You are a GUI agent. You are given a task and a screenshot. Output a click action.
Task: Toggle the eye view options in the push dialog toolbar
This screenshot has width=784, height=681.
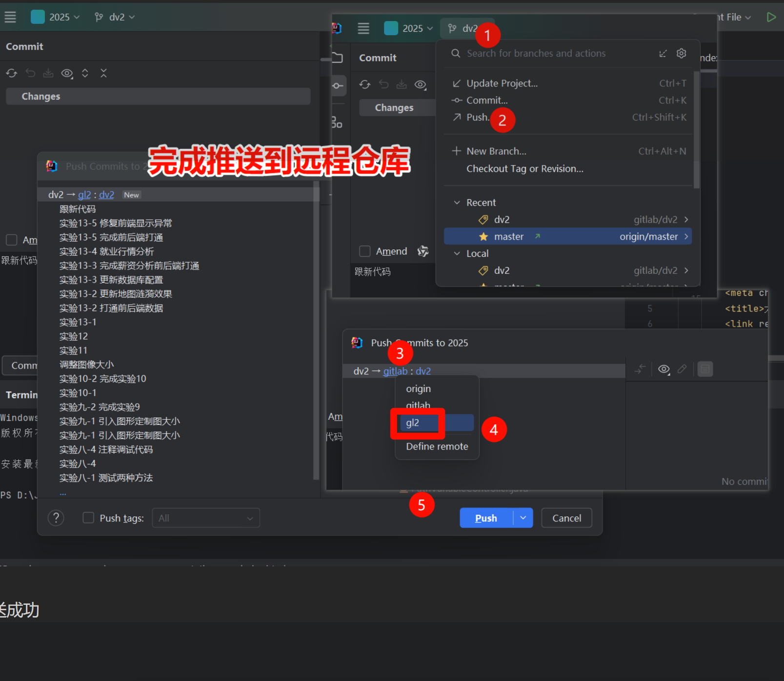pos(664,369)
